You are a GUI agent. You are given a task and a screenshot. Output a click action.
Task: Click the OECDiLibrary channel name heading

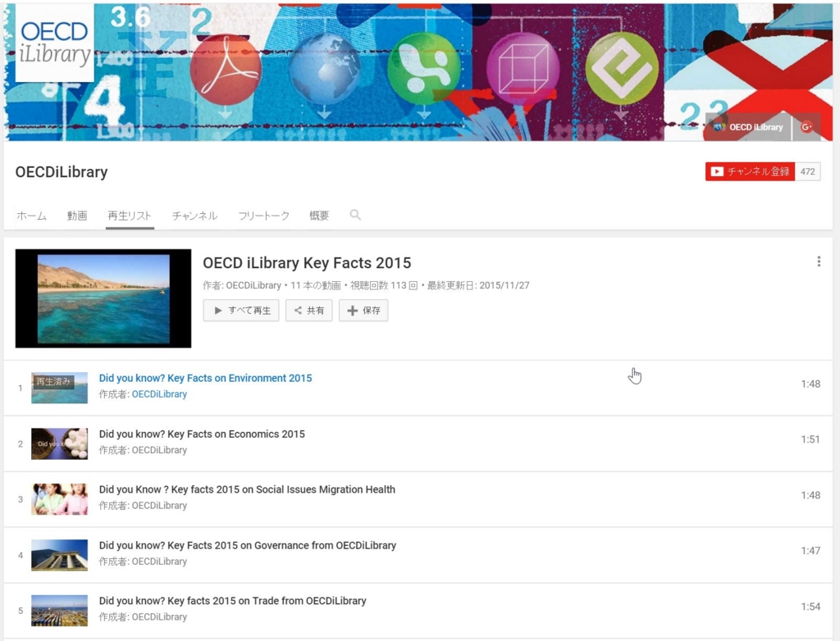pos(62,172)
